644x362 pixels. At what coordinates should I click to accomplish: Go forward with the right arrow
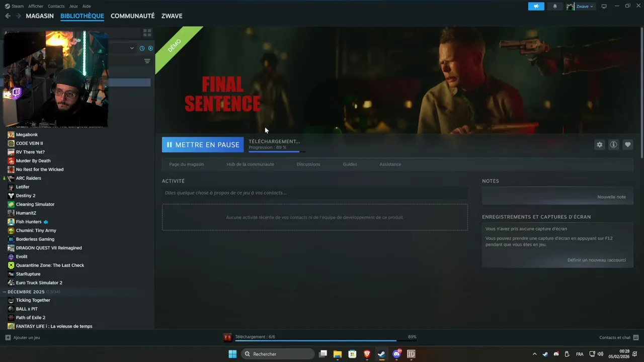19,16
